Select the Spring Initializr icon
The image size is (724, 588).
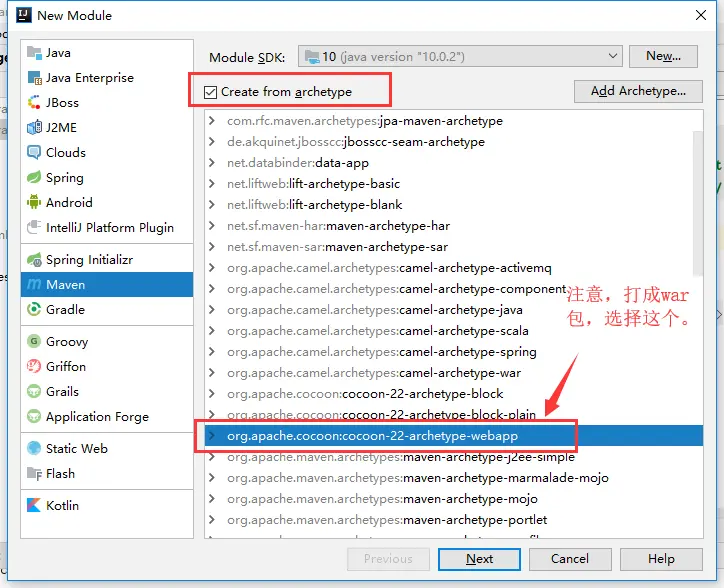pyautogui.click(x=34, y=260)
